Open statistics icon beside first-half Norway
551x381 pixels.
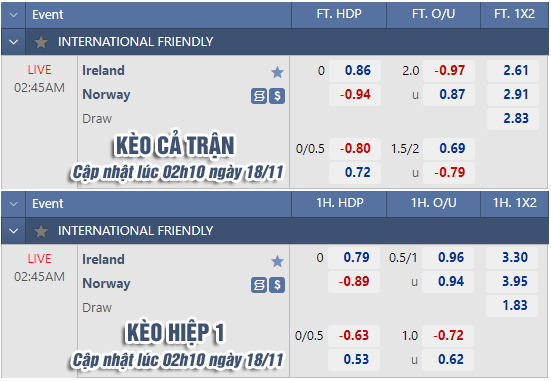259,285
